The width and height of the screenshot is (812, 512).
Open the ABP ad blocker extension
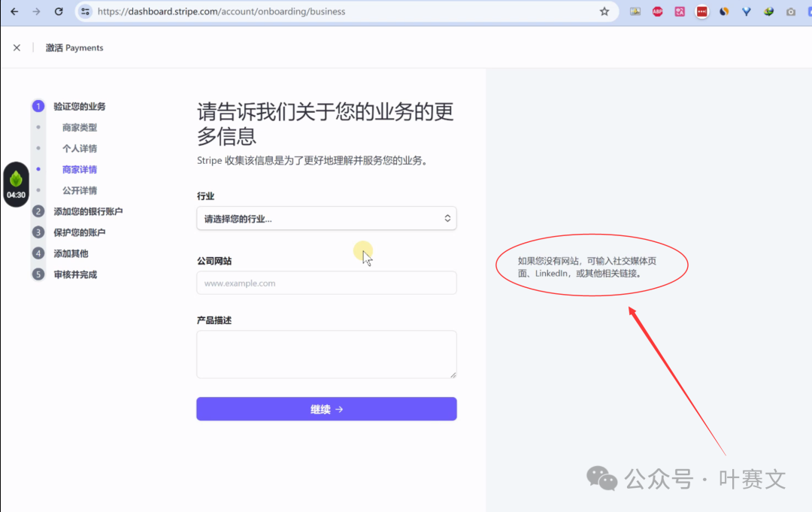tap(657, 12)
